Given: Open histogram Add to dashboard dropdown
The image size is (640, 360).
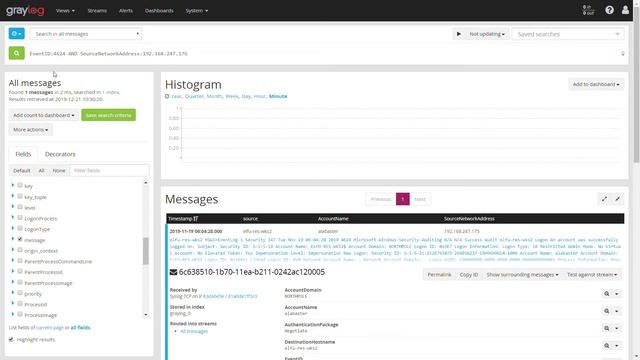Looking at the screenshot, I should (x=596, y=84).
